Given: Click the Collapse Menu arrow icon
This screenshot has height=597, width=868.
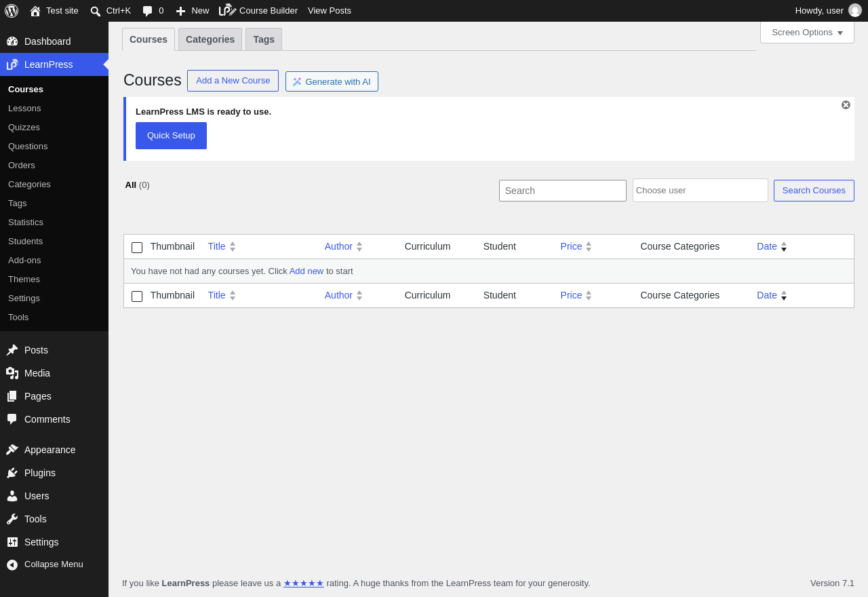Looking at the screenshot, I should (x=12, y=564).
